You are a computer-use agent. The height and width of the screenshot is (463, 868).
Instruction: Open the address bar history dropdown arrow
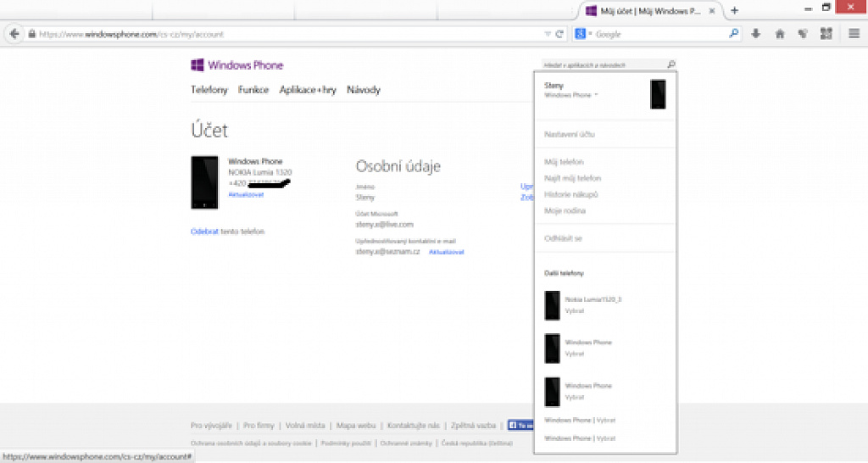point(548,34)
